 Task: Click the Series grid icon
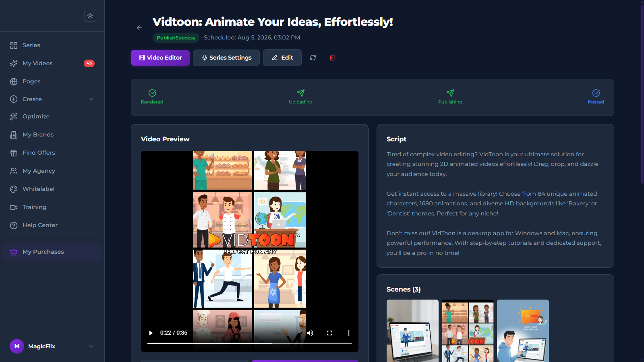(x=14, y=45)
